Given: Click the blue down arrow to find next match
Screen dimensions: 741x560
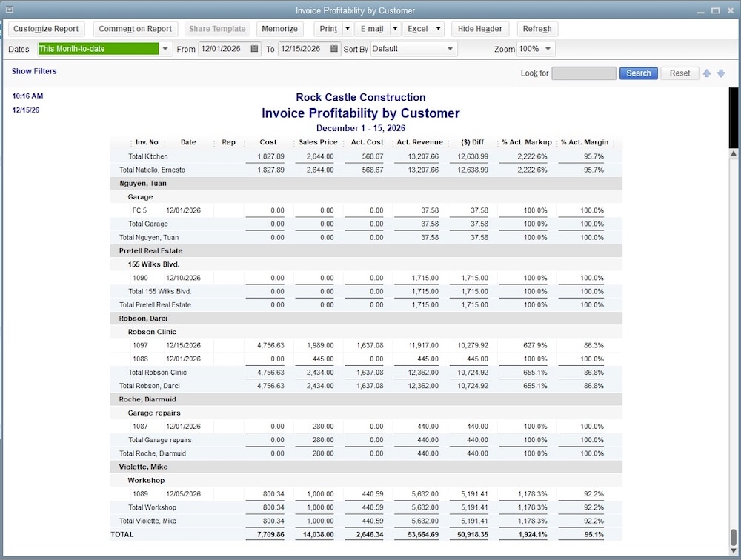Looking at the screenshot, I should [720, 73].
